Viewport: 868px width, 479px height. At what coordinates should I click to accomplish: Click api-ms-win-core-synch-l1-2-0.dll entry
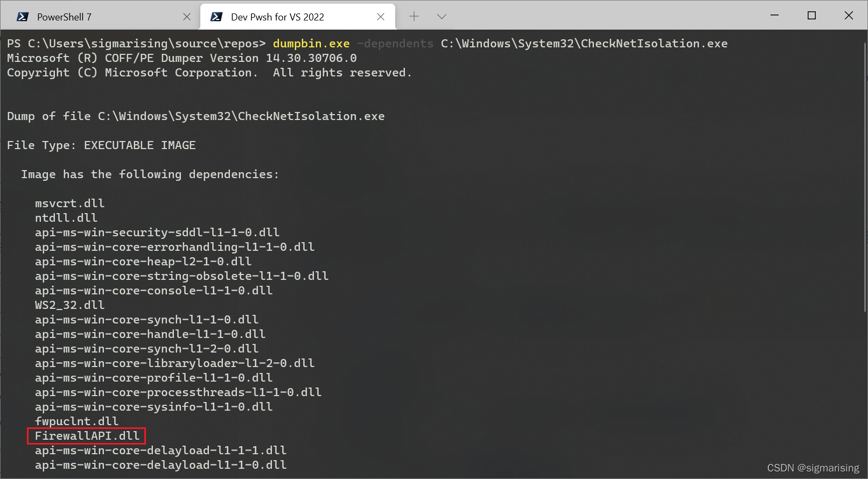[x=147, y=349]
